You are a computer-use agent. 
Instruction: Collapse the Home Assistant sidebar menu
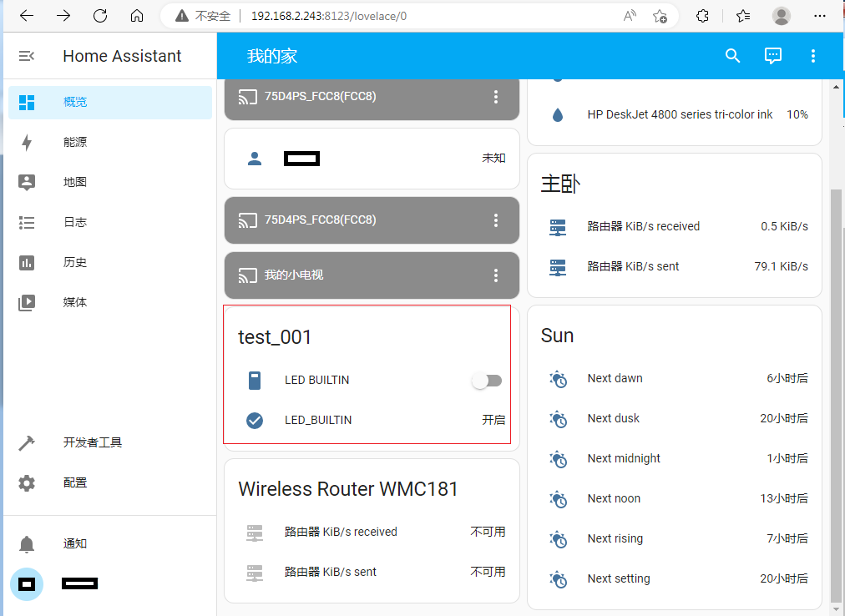27,56
